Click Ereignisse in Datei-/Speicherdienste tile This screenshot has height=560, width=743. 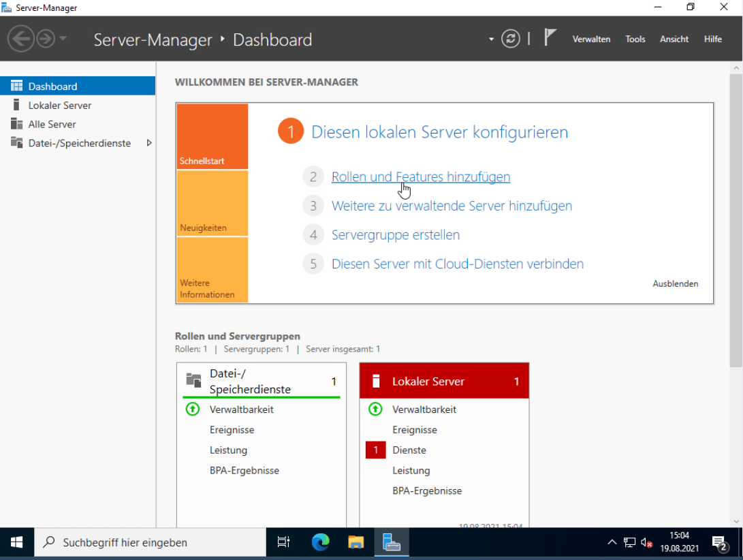(x=232, y=430)
